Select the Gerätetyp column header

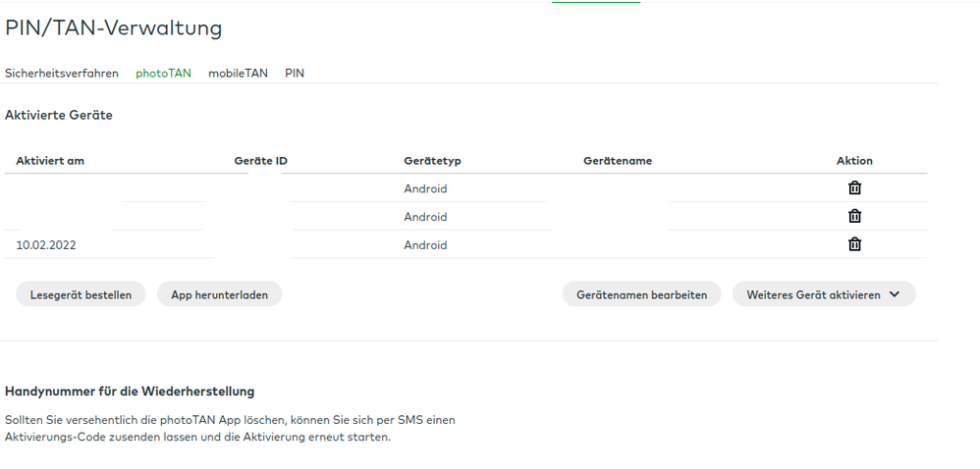coord(432,161)
